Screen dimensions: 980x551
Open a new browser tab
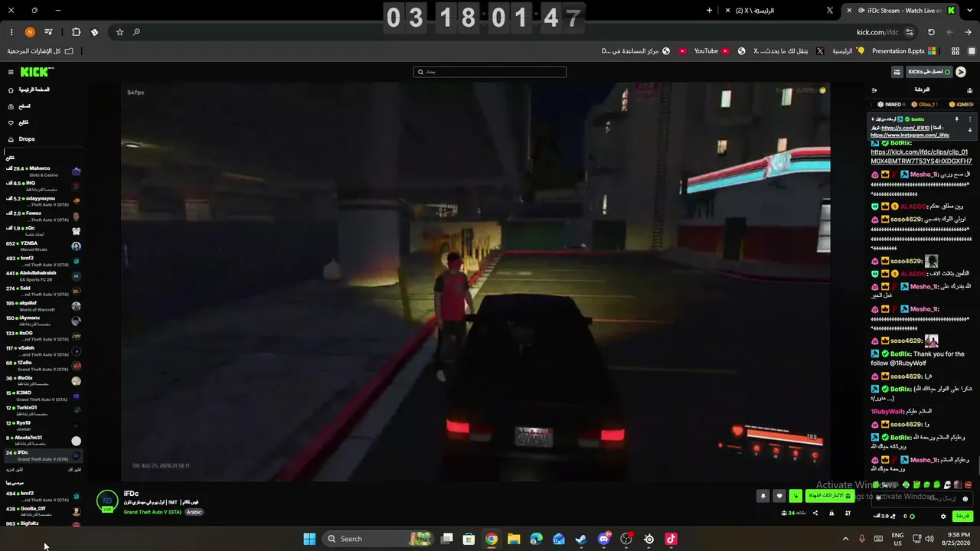click(x=709, y=11)
